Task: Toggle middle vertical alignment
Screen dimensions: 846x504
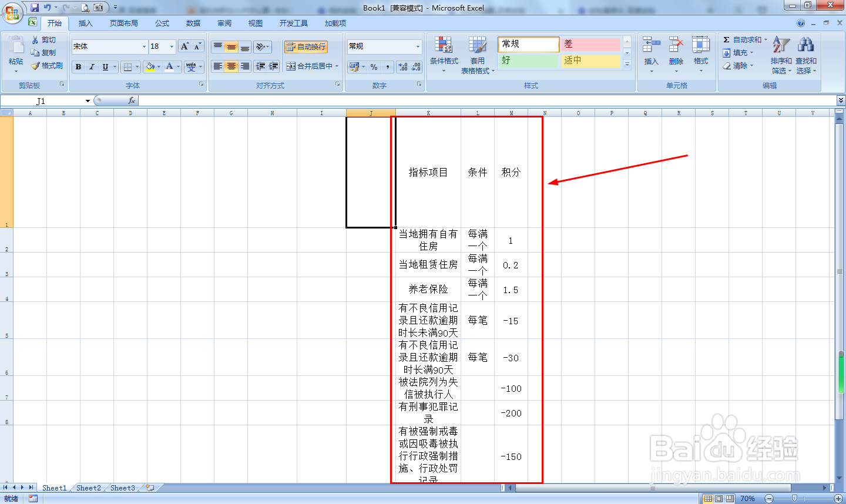Action: (x=231, y=47)
